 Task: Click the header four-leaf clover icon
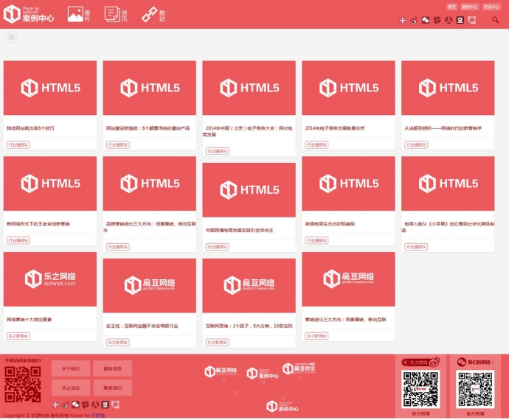point(437,21)
